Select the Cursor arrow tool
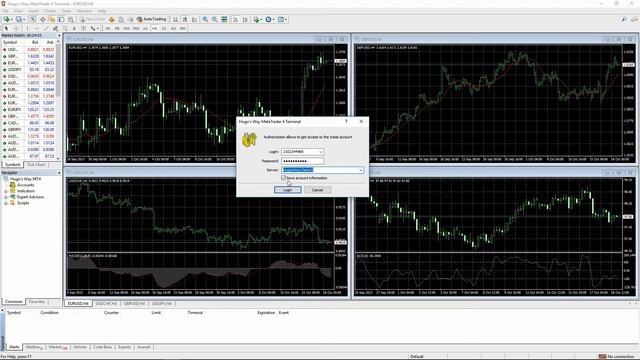The image size is (640, 360). 6,29
